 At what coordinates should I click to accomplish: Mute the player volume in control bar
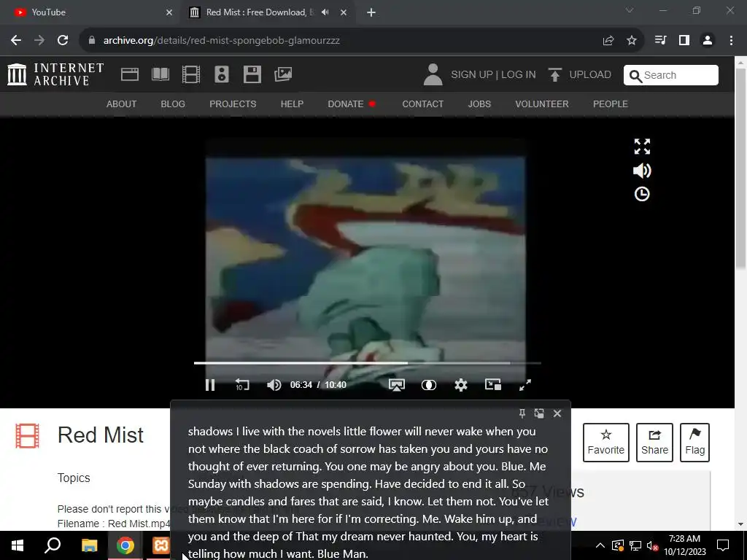(x=274, y=385)
